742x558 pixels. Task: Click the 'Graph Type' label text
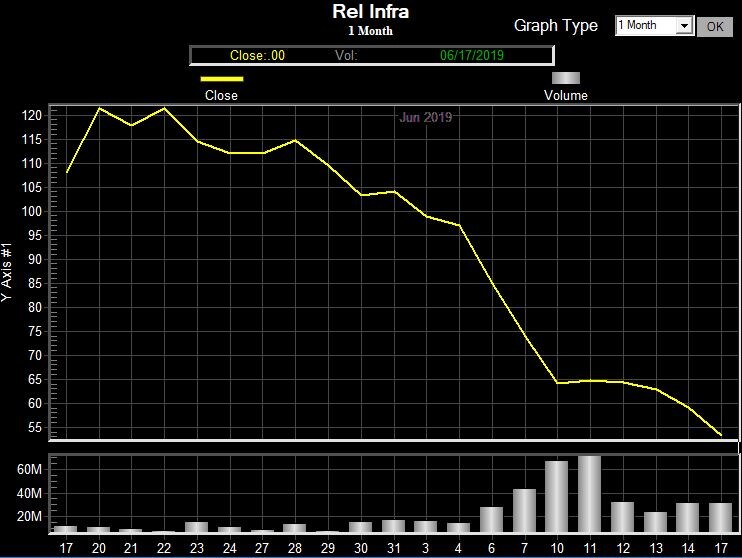(x=556, y=25)
